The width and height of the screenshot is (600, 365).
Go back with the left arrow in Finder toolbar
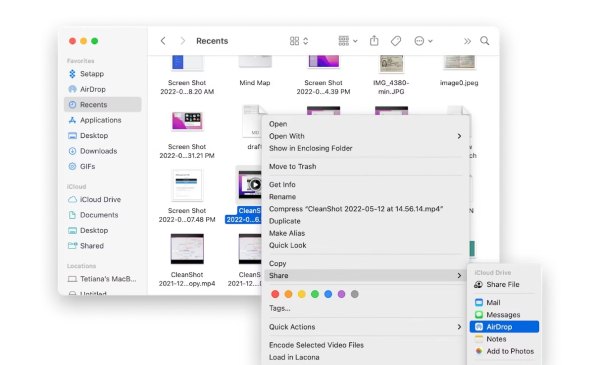click(x=163, y=41)
